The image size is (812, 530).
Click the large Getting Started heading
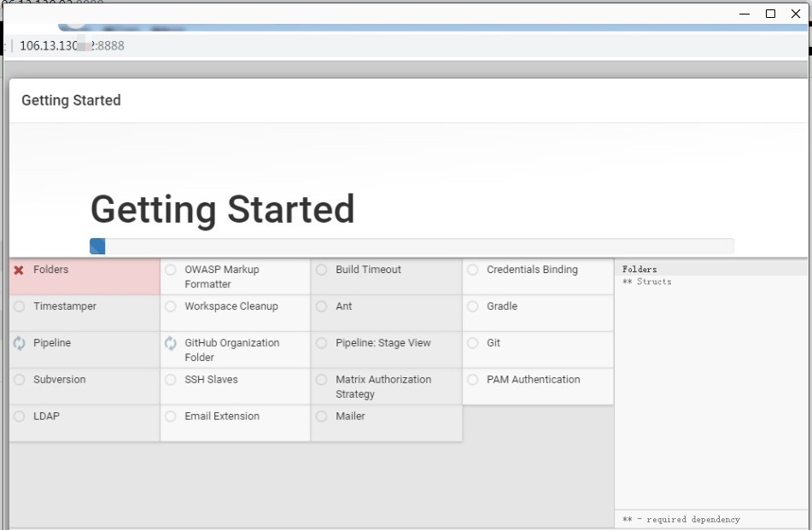click(223, 210)
